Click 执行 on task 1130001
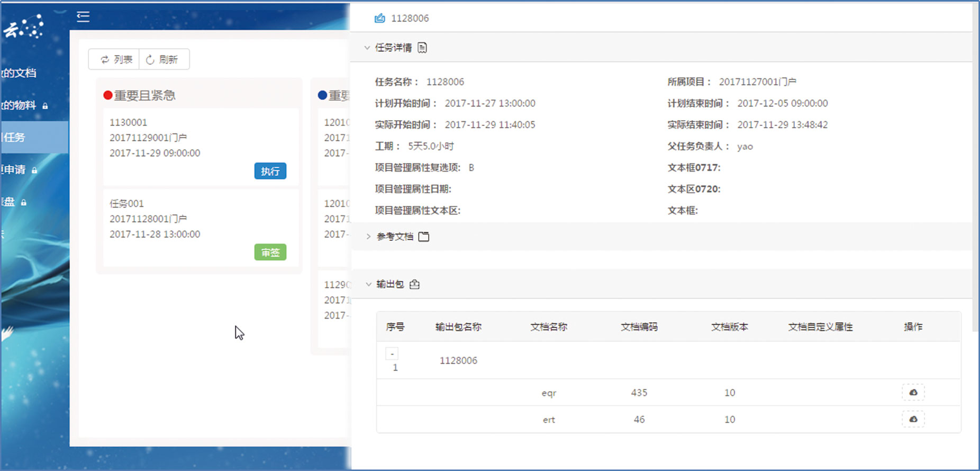This screenshot has height=471, width=980. [x=270, y=171]
